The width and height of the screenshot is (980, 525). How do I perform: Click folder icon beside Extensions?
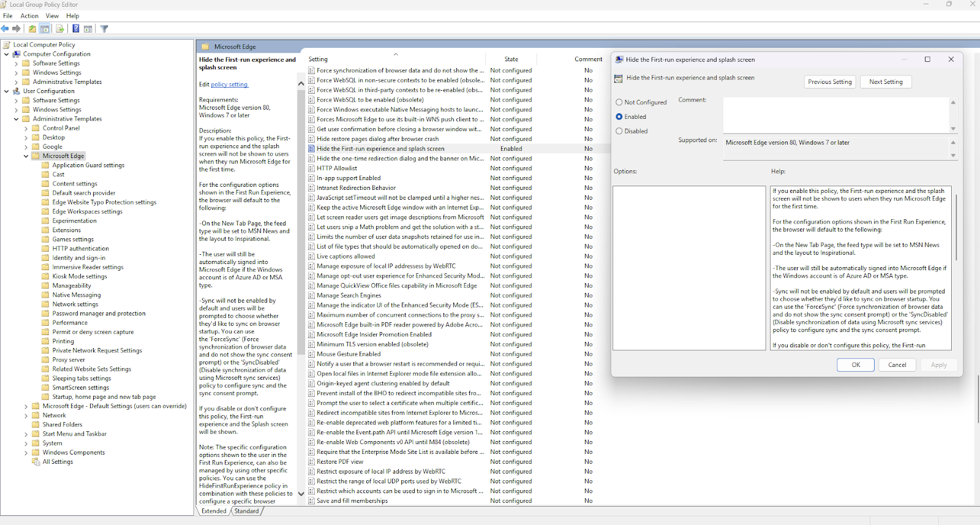[46, 230]
